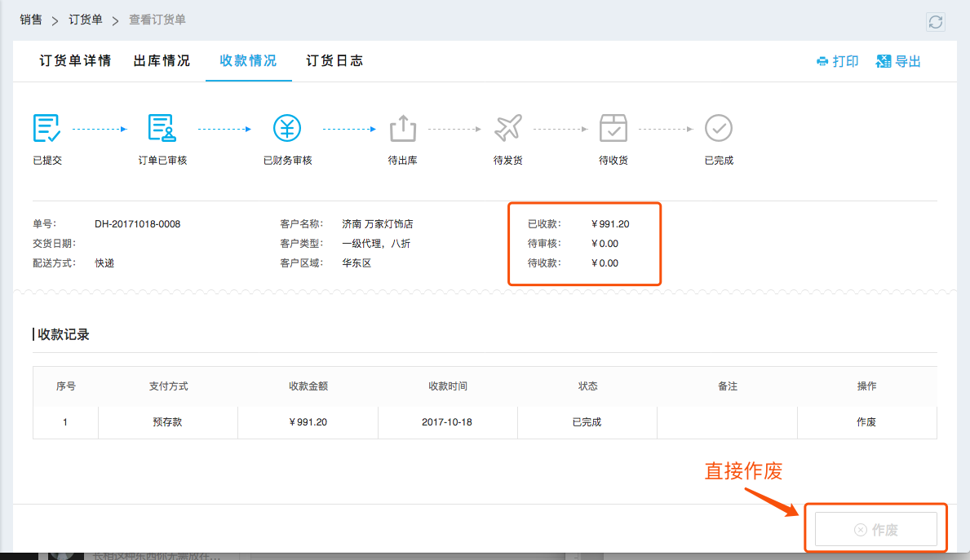Click the 待发货 airplane shipping icon
The image size is (970, 560).
pos(507,128)
